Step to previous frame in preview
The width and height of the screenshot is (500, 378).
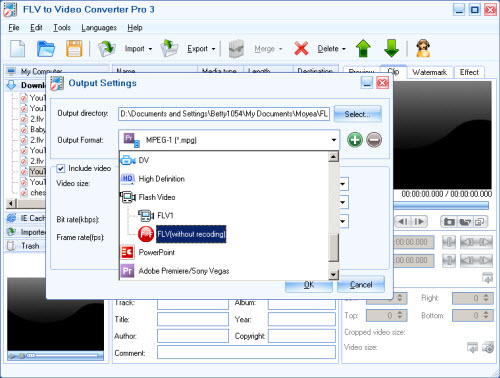pos(403,222)
